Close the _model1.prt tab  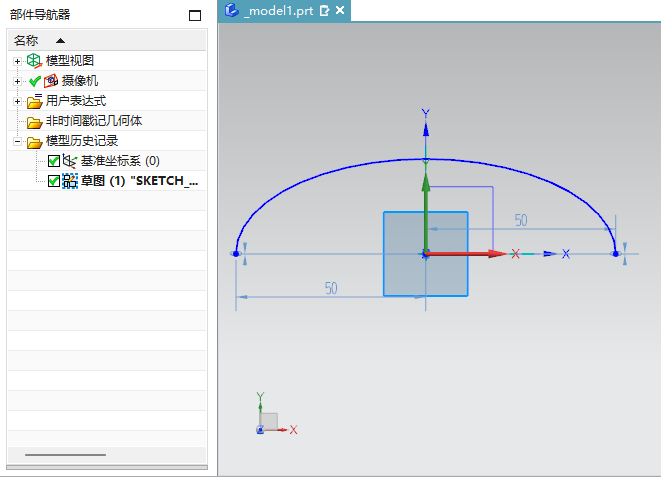(x=340, y=10)
